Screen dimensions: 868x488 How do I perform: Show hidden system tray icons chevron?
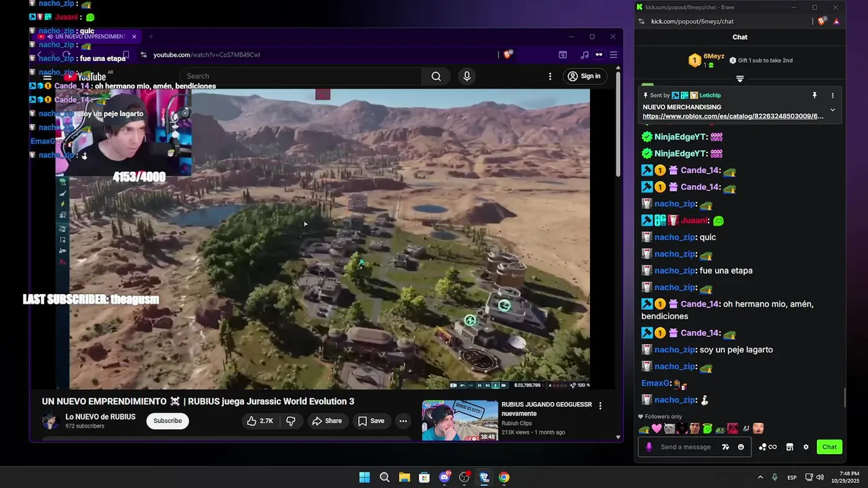pyautogui.click(x=759, y=477)
